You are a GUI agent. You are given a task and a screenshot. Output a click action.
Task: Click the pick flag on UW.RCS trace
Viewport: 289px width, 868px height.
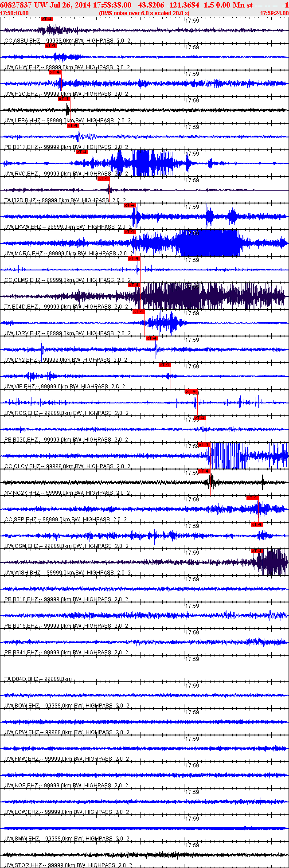pyautogui.click(x=191, y=391)
